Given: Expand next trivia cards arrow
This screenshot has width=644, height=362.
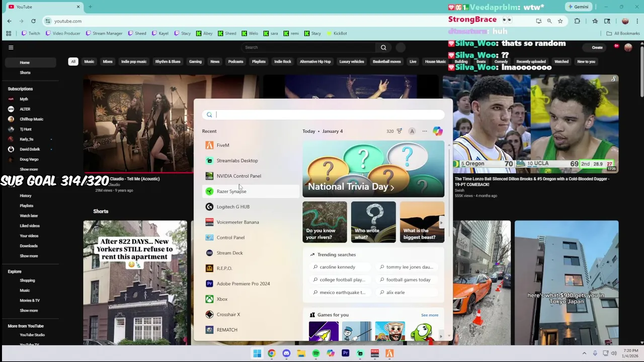Looking at the screenshot, I should tap(441, 222).
